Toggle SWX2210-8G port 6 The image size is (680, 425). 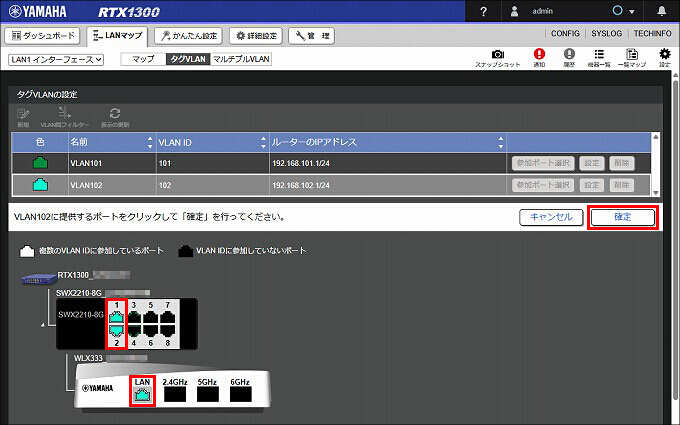[150, 330]
